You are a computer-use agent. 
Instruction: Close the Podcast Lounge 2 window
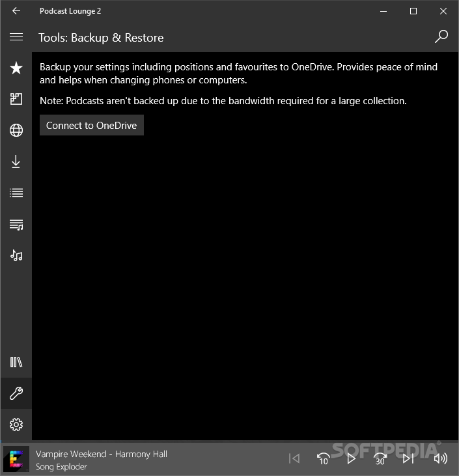tap(443, 11)
